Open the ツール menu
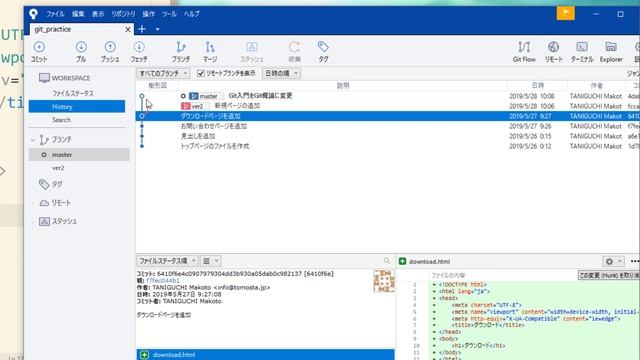The height and width of the screenshot is (360, 640). tap(169, 14)
